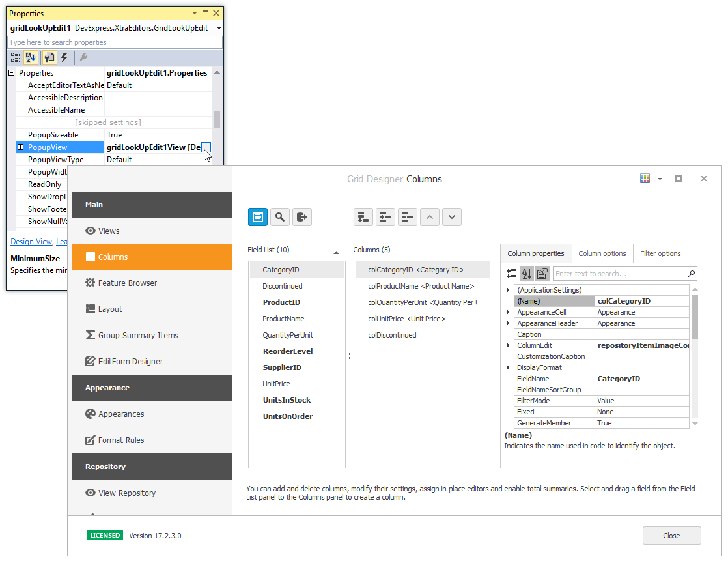Screen dimensions: 728x561
Task: Expand the AppearanceCell property row
Action: click(508, 312)
